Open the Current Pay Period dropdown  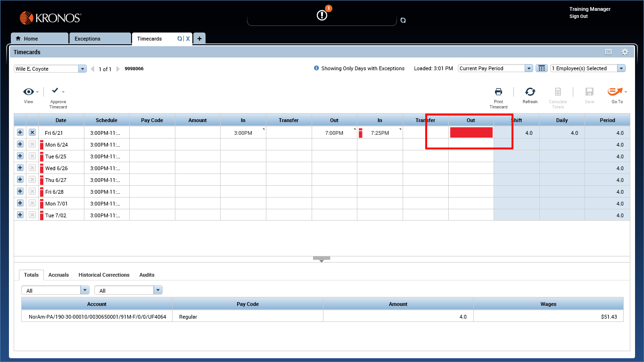coord(528,68)
